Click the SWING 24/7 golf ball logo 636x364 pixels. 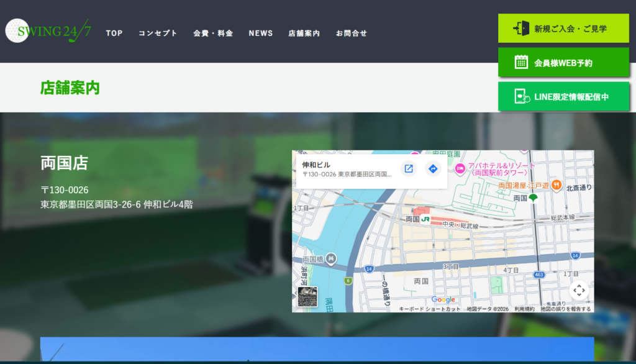pos(17,31)
